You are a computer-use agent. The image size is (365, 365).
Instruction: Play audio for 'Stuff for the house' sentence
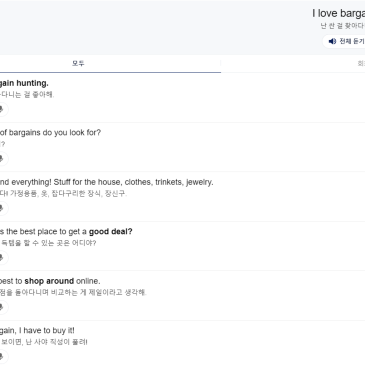point(2,208)
